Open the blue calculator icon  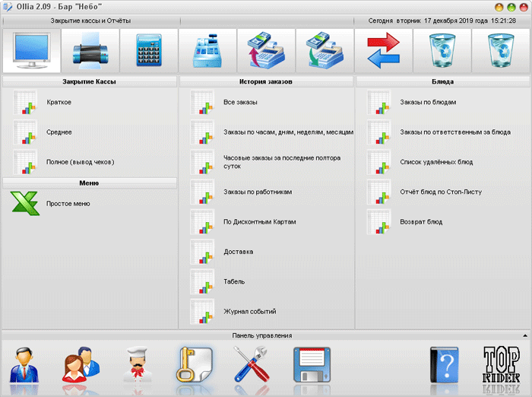pos(149,50)
